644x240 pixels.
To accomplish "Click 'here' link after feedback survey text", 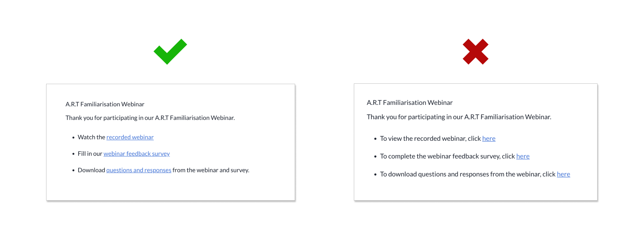I will coord(523,156).
